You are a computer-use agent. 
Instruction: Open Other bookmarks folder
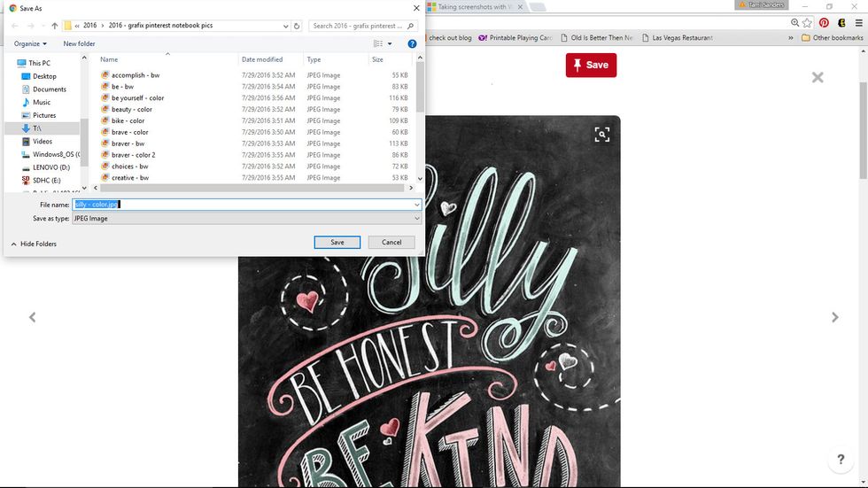point(832,37)
